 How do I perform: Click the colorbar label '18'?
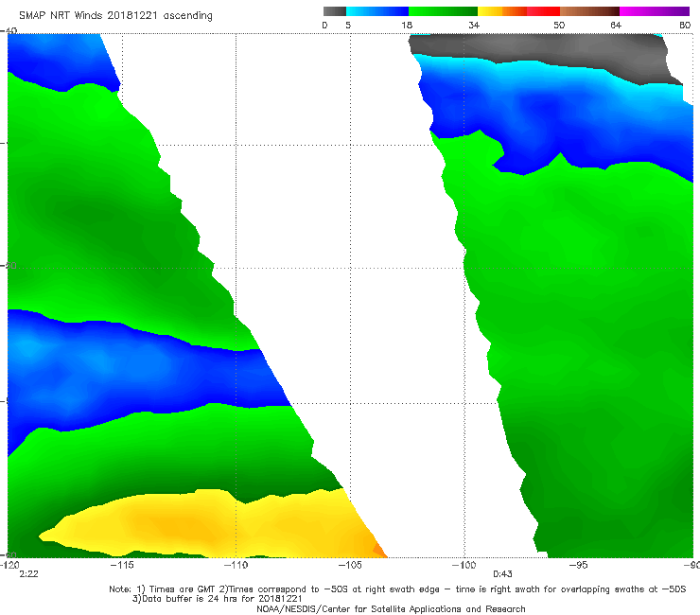pos(407,26)
